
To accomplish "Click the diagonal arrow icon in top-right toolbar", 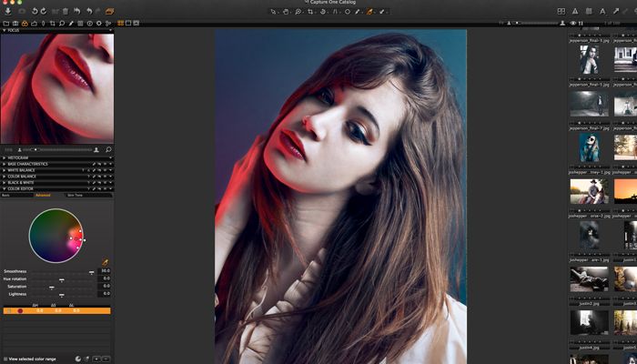I will pos(616,11).
